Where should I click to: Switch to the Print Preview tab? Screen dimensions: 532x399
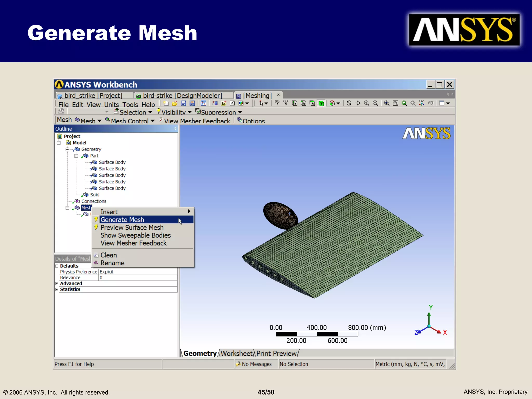[276, 354]
